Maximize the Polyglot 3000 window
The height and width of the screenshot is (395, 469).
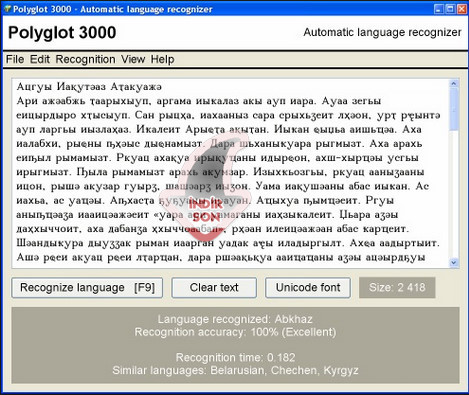[x=450, y=9]
